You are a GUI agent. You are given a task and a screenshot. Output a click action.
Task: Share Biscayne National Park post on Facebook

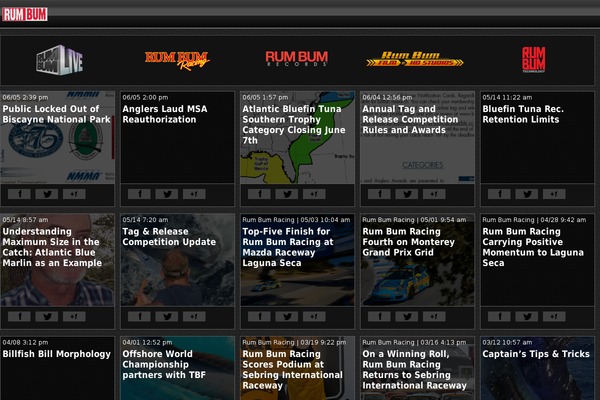click(x=20, y=194)
